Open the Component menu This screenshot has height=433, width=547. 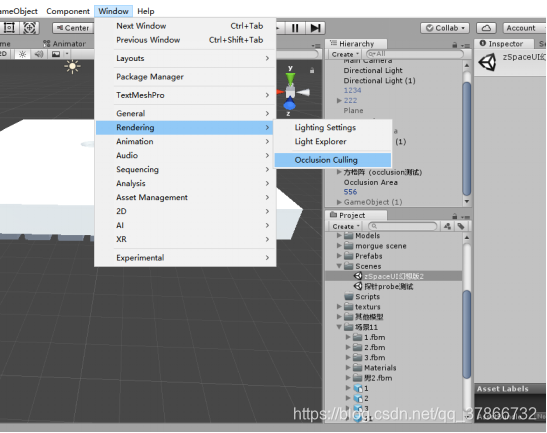click(68, 11)
